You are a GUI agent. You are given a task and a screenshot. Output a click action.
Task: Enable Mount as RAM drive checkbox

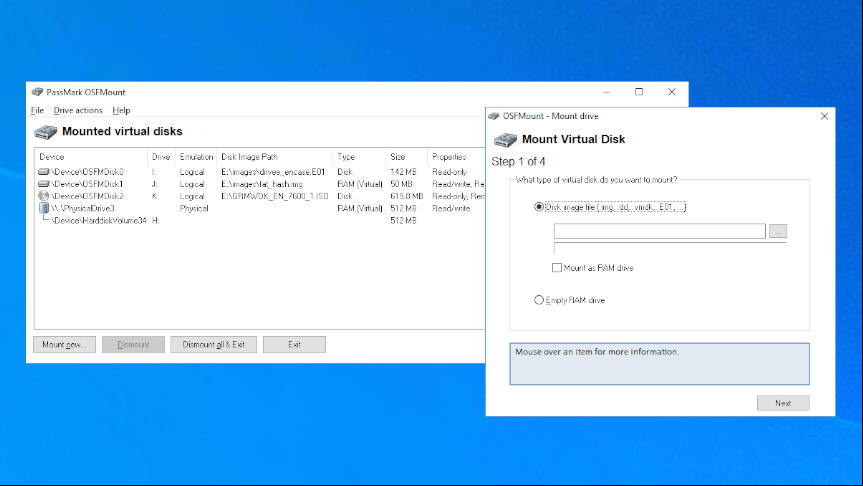[557, 267]
